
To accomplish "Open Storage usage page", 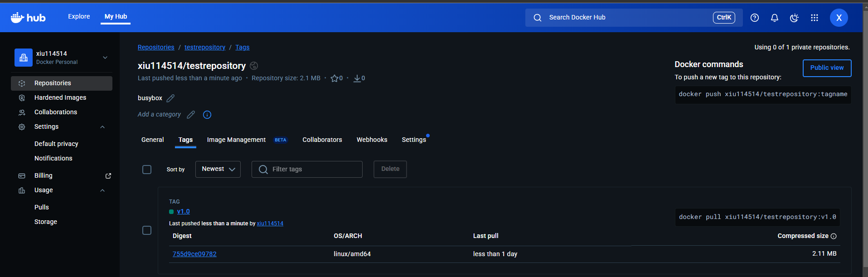I will [46, 222].
